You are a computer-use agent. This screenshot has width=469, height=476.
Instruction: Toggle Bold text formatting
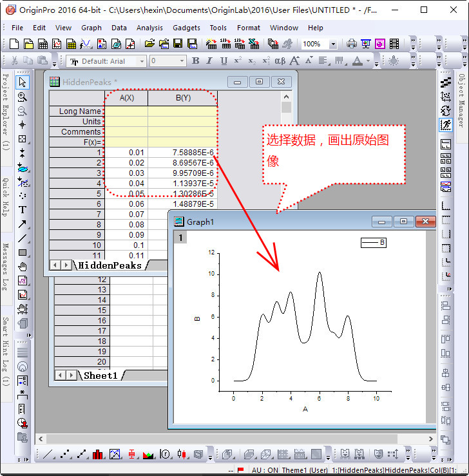(195, 61)
